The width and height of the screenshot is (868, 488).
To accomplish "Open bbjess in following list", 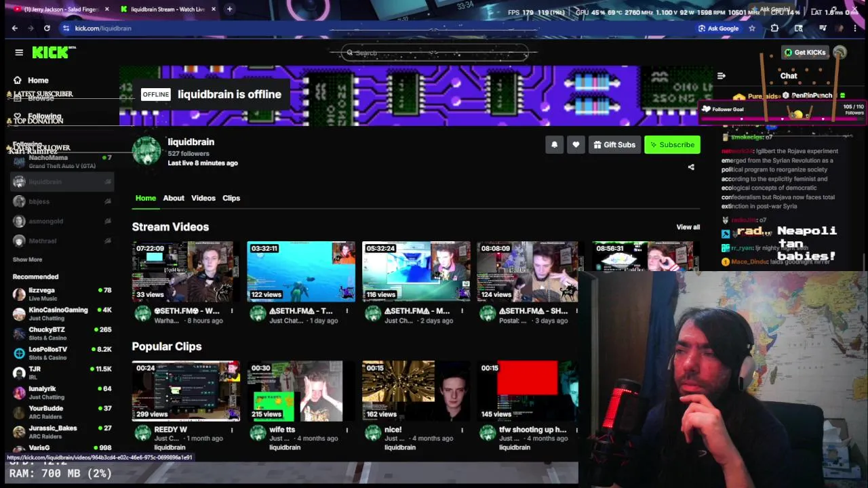I will 62,201.
